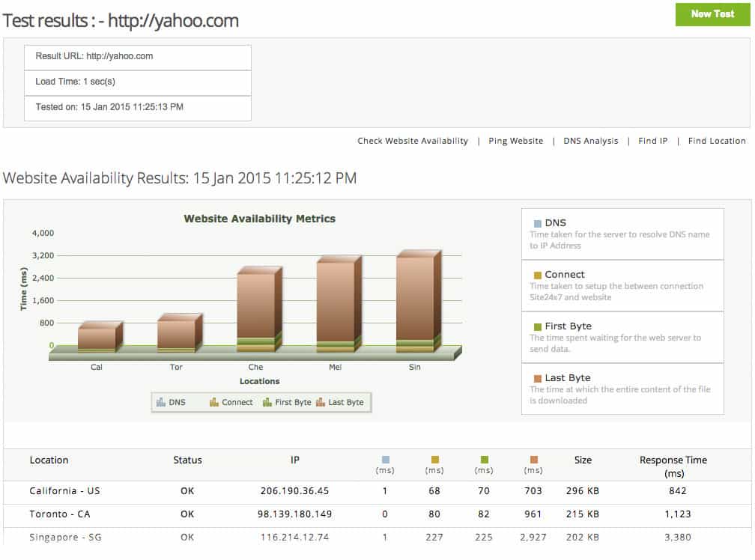
Task: Click the 3,380 response time value
Action: tap(677, 537)
